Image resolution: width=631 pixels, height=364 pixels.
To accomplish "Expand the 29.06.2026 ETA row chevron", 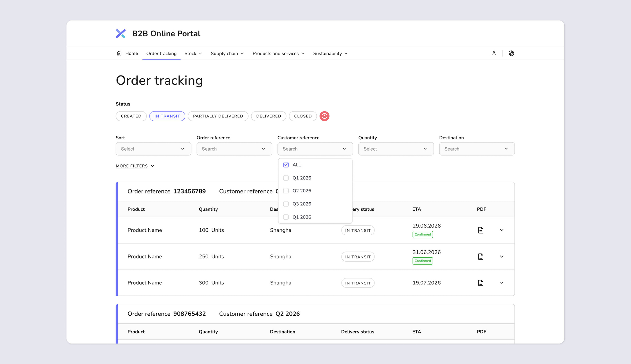I will (x=502, y=230).
